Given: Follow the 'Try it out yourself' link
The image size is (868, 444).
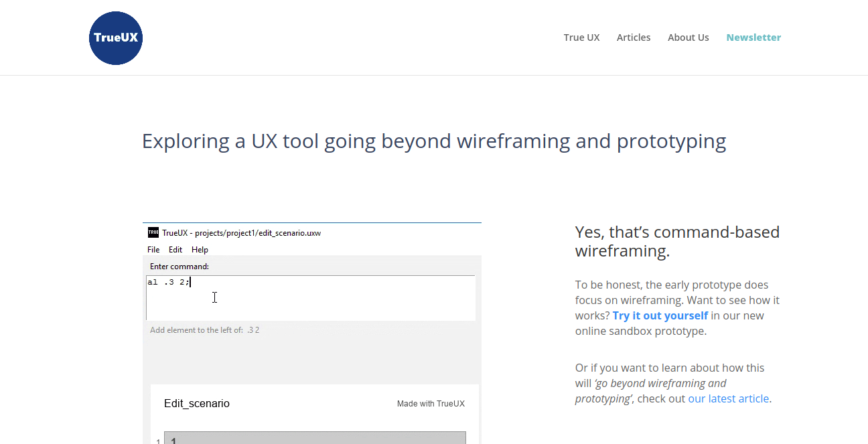Looking at the screenshot, I should [x=660, y=315].
